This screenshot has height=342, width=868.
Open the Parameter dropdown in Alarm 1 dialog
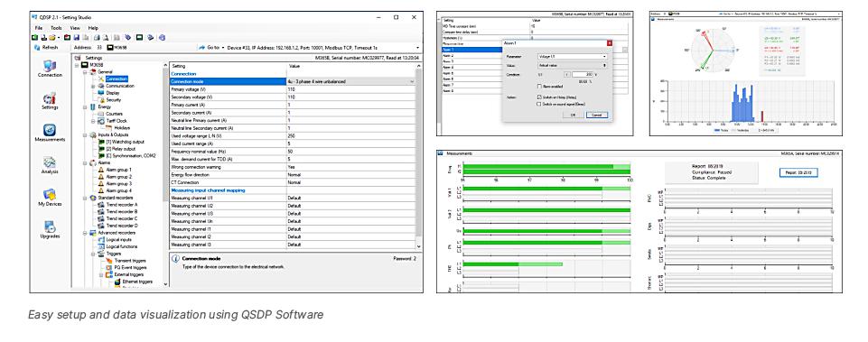pos(573,57)
